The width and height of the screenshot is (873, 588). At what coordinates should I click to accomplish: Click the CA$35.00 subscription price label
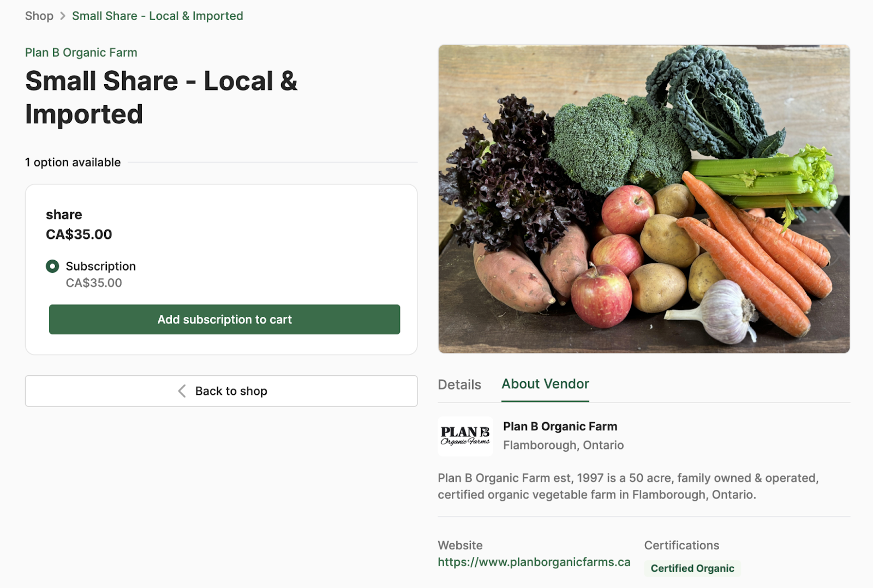point(94,283)
